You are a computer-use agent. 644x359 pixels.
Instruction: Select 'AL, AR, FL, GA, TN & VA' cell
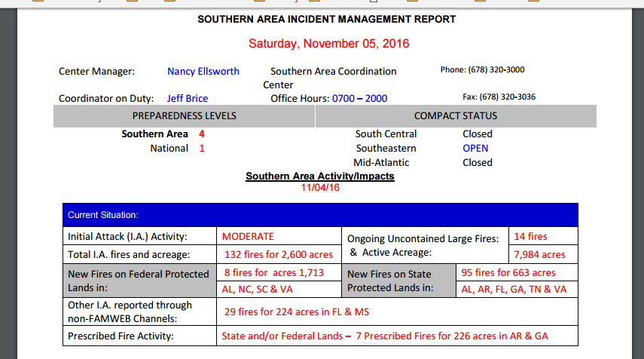pyautogui.click(x=517, y=289)
